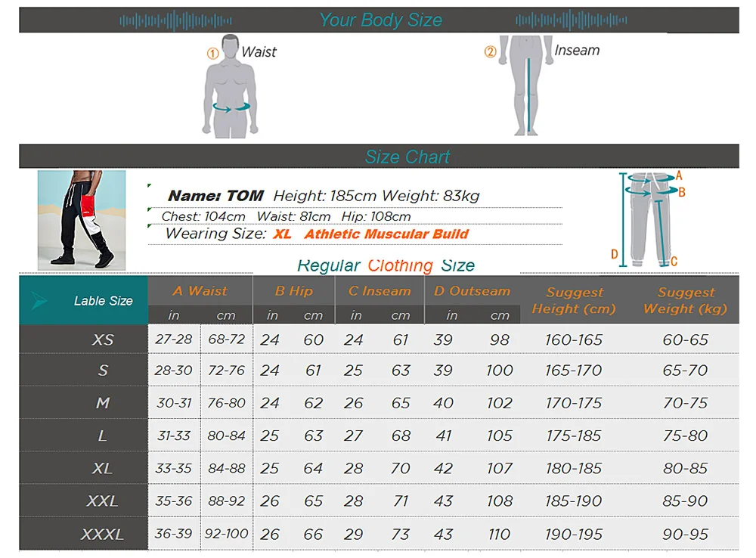Screen dimensions: 756x558
Task: Click inseam cm cell '68'
Action: 401,436
